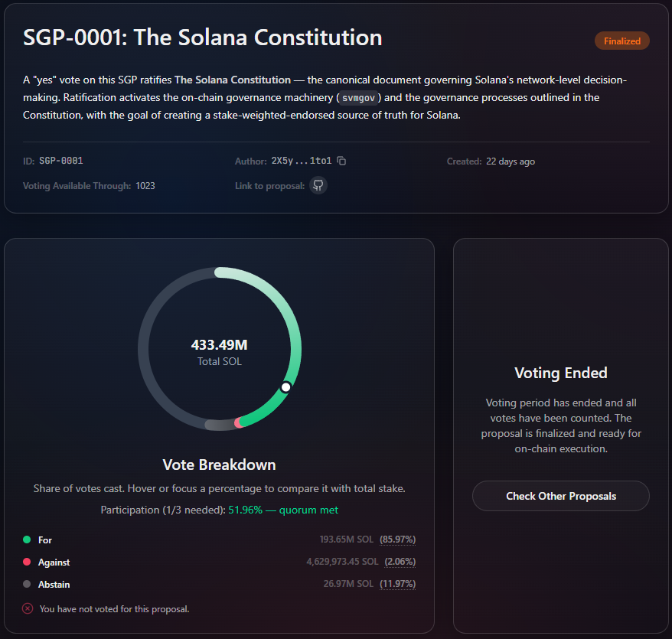Open the GitHub link to proposal
Screen dimensions: 672x639
[318, 185]
